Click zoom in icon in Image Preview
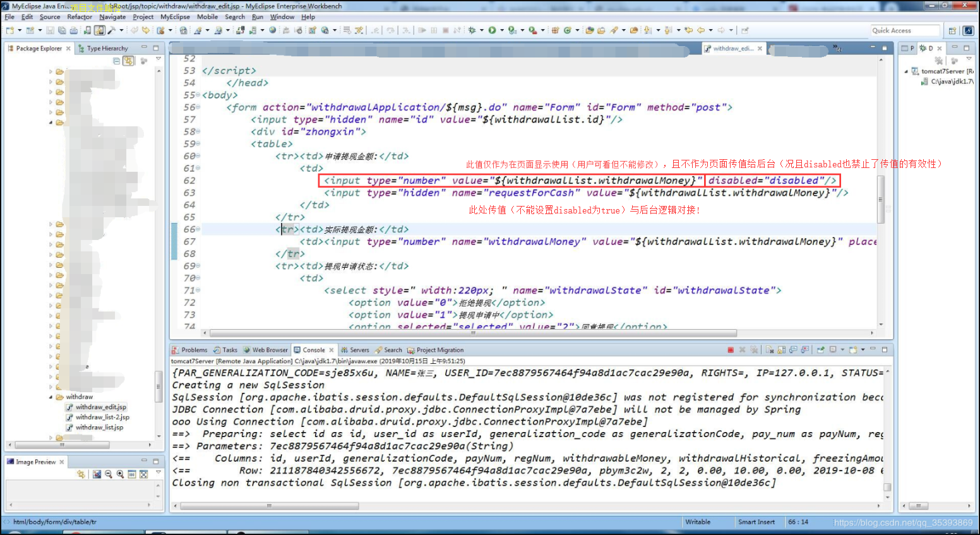 point(120,474)
